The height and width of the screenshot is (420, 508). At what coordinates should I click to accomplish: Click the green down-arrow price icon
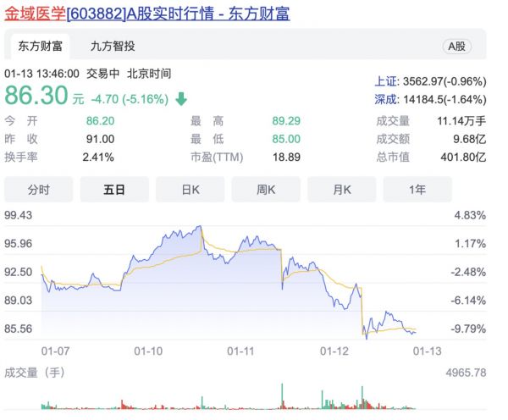181,99
